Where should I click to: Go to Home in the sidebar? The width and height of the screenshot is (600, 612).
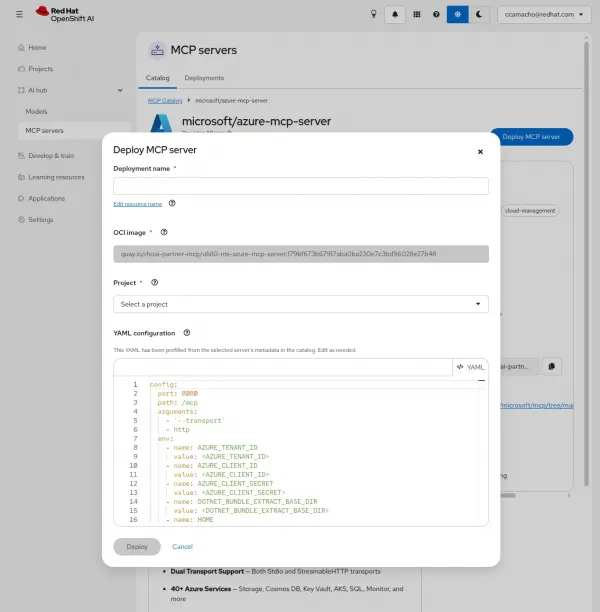[x=37, y=48]
